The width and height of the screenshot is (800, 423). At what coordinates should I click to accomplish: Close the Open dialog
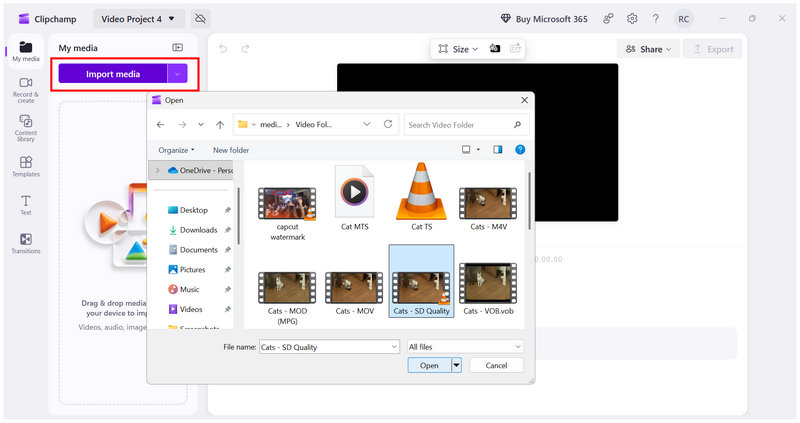524,100
